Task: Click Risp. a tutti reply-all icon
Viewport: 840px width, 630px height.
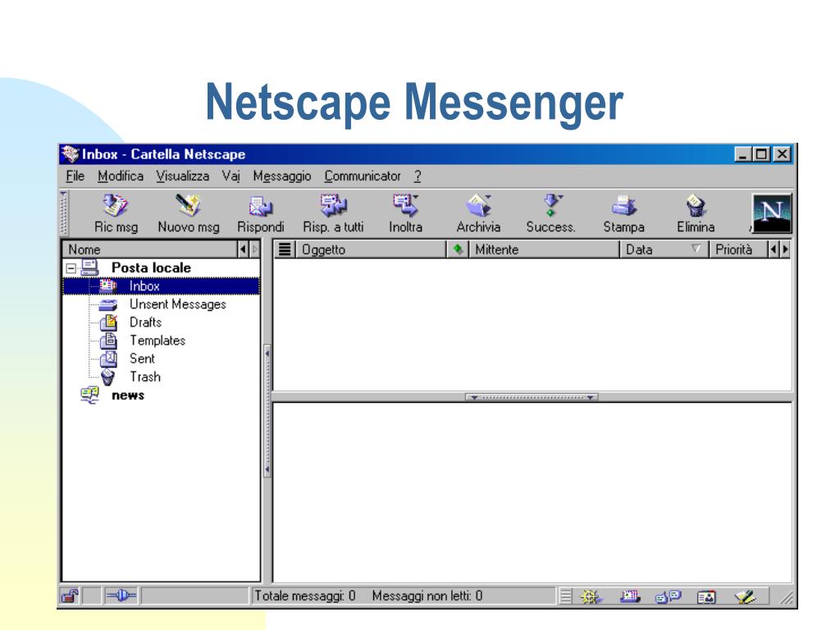Action: point(333,205)
